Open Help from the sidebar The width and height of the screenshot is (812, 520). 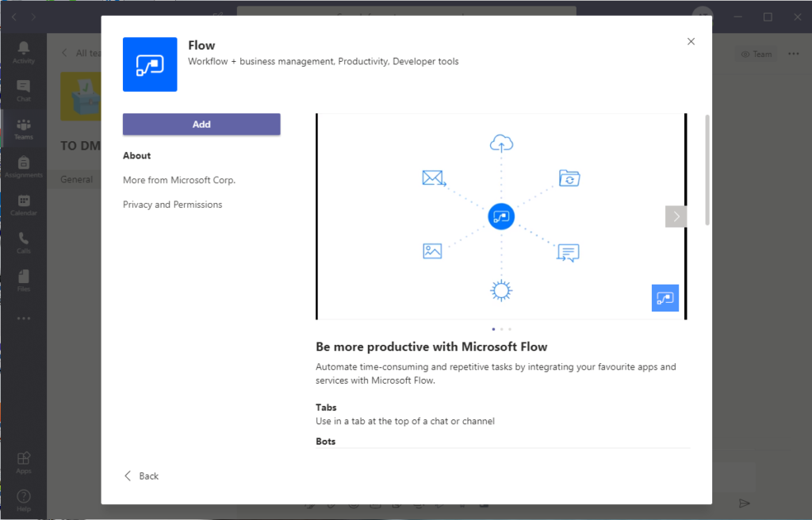(x=23, y=499)
